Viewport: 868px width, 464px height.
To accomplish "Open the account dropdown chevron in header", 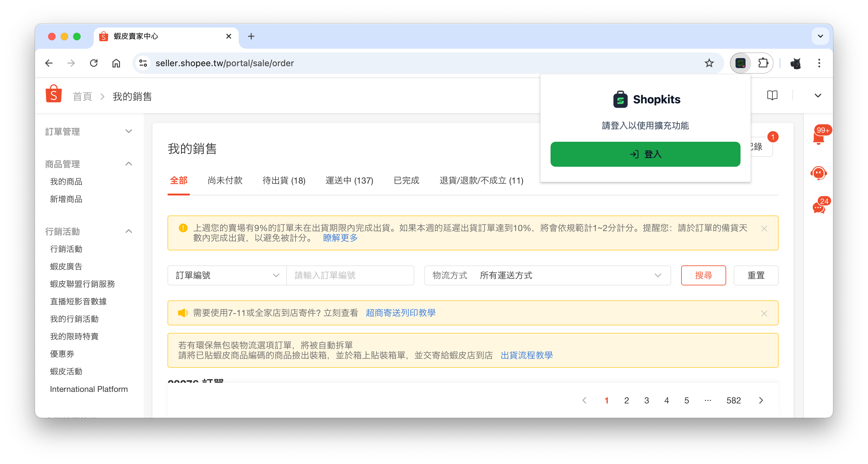I will point(817,96).
